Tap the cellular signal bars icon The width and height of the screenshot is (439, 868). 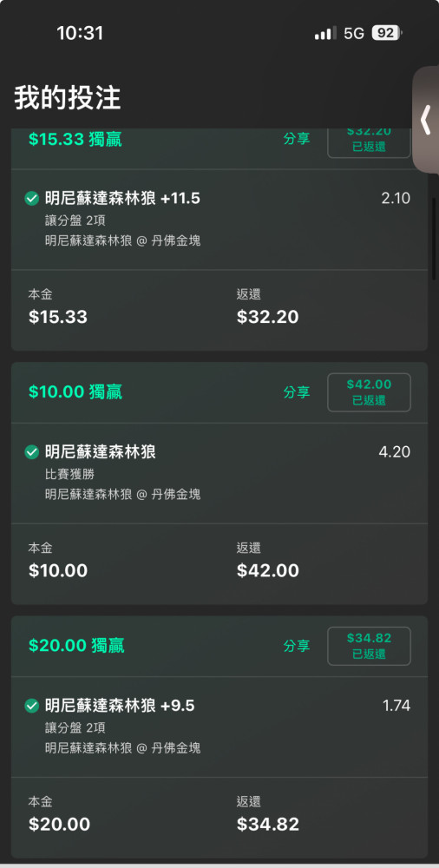click(325, 33)
